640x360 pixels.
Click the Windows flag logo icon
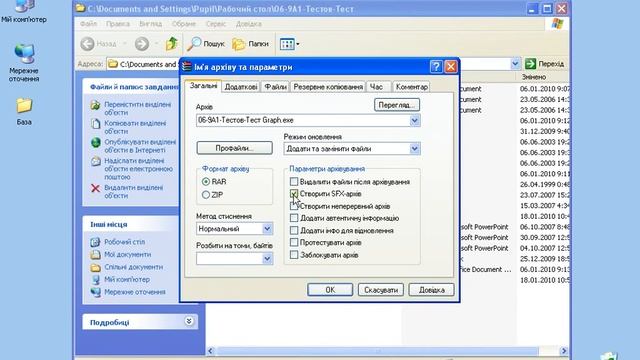click(557, 23)
